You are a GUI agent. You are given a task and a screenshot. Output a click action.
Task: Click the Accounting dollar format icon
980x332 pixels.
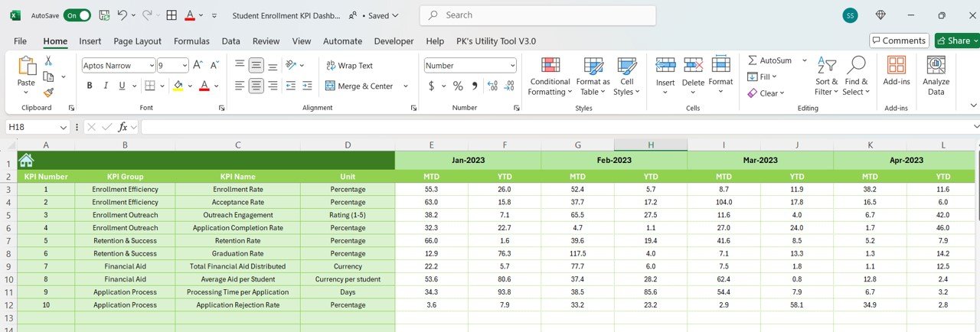(430, 86)
